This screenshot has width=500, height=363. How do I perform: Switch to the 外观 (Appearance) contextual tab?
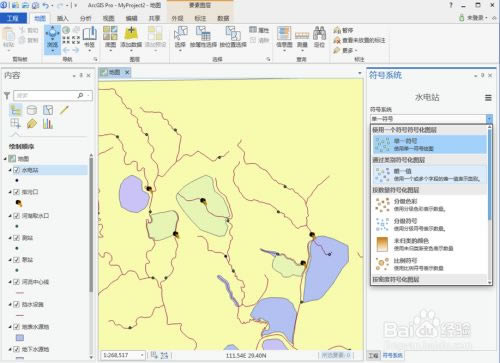[177, 18]
